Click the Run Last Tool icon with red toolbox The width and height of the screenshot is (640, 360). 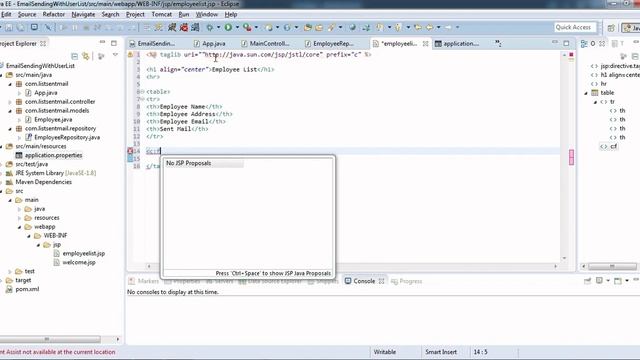(x=247, y=27)
